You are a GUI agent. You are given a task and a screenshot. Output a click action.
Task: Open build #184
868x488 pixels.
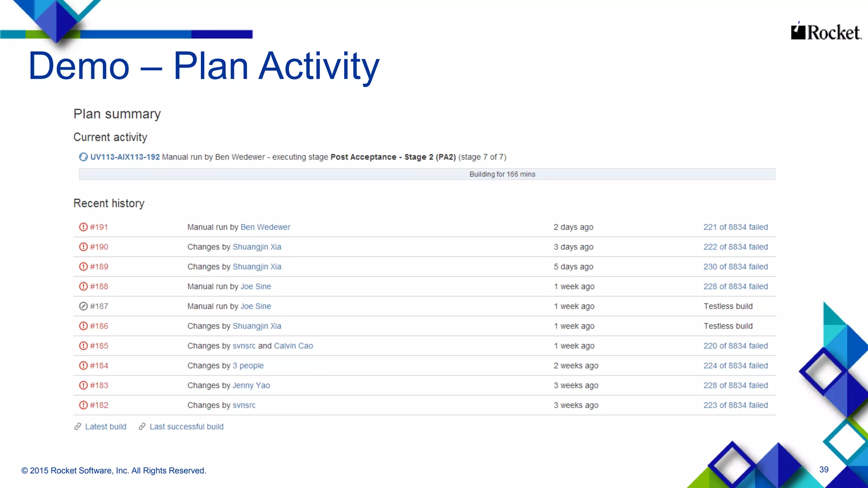99,366
